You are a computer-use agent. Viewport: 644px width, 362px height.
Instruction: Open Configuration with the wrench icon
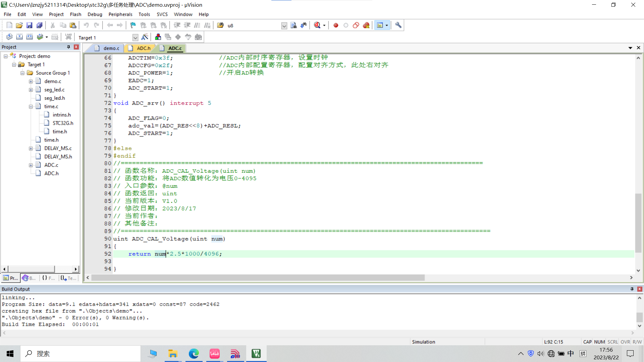coord(398,25)
